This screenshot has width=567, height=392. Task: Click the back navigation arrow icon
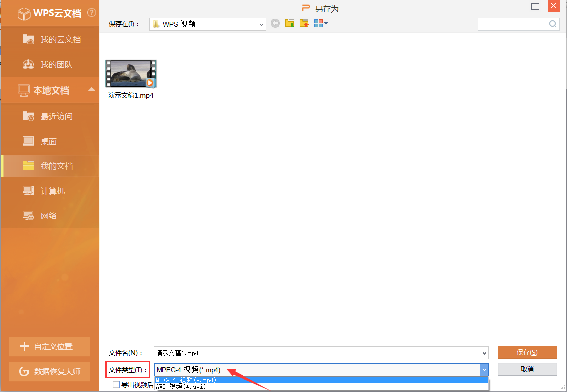(x=275, y=23)
